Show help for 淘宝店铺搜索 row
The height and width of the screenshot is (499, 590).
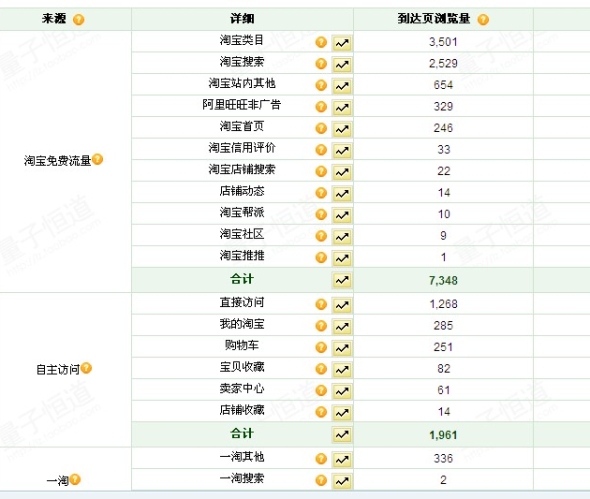point(321,171)
